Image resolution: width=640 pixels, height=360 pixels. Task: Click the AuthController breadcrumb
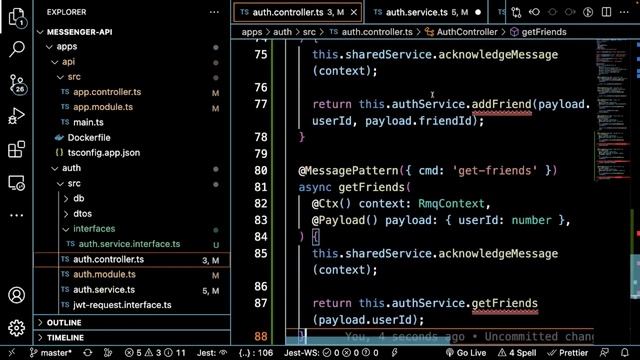[467, 32]
